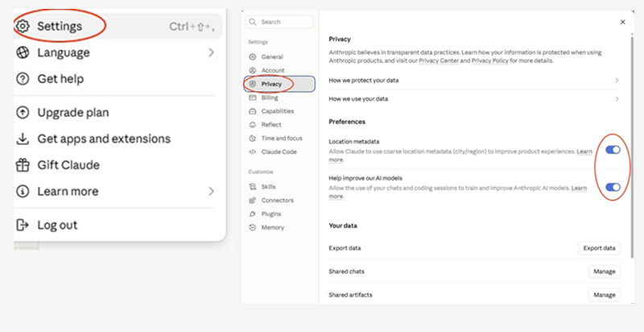The height and width of the screenshot is (332, 644).
Task: Choose Settings label from the menu
Action: click(x=60, y=27)
